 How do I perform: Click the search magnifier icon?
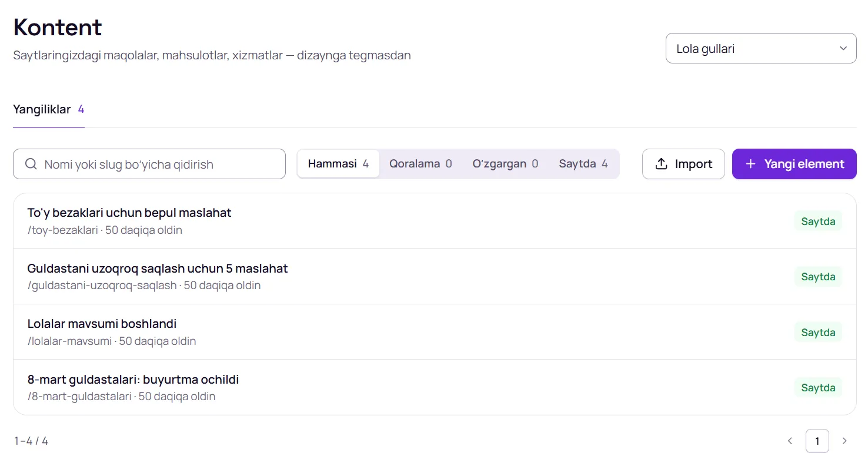click(x=31, y=164)
